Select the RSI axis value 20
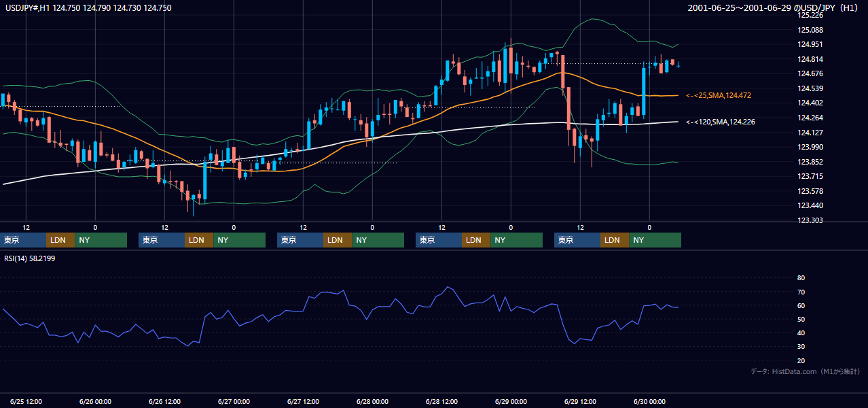The height and width of the screenshot is (408, 868). click(x=801, y=360)
